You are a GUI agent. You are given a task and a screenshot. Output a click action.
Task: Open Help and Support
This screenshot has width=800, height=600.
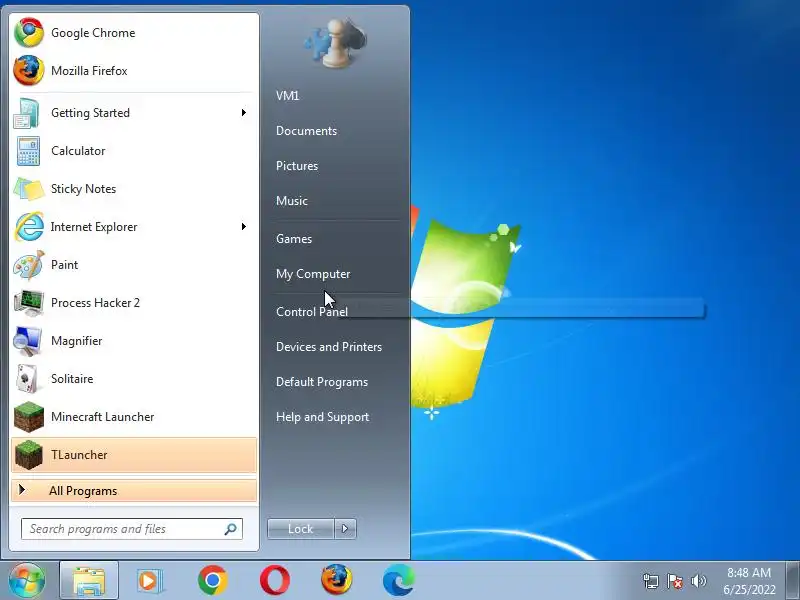click(x=322, y=417)
